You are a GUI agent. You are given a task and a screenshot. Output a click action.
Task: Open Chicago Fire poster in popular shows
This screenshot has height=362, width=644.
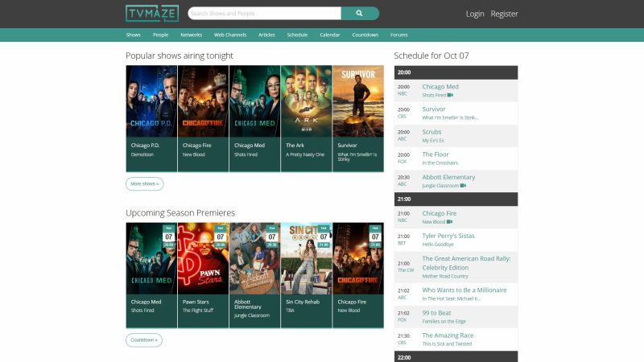204,101
